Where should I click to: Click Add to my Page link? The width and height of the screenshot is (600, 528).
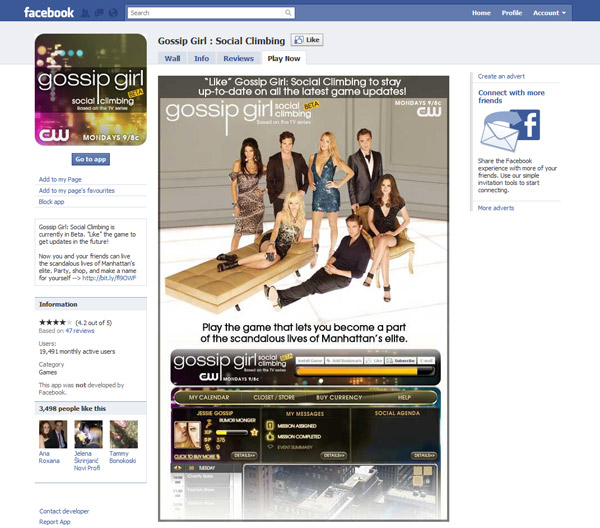point(60,179)
